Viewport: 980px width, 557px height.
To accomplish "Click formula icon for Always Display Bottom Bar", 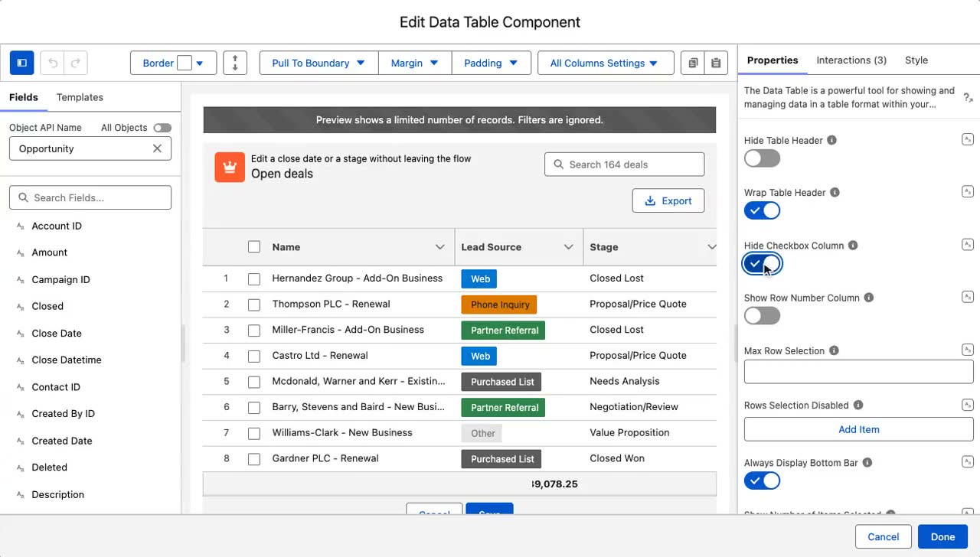I will [x=968, y=461].
